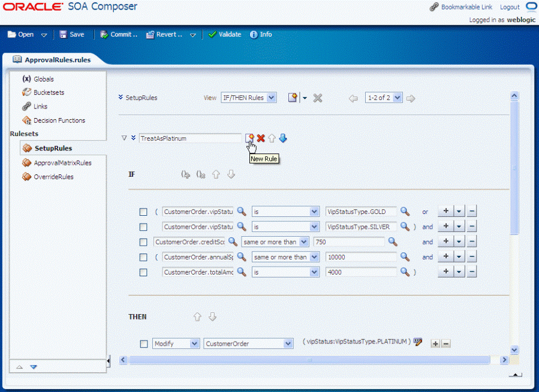Click the Commit toolbar button

click(119, 34)
